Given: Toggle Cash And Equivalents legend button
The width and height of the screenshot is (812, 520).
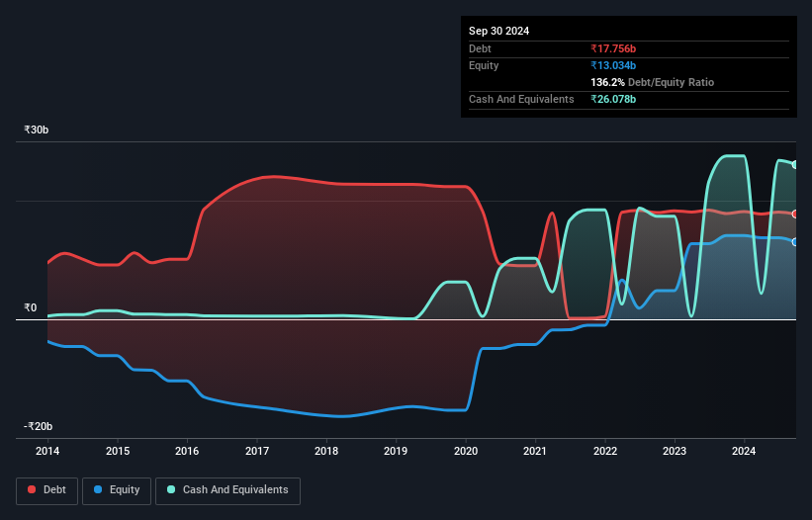Looking at the screenshot, I should tap(227, 490).
